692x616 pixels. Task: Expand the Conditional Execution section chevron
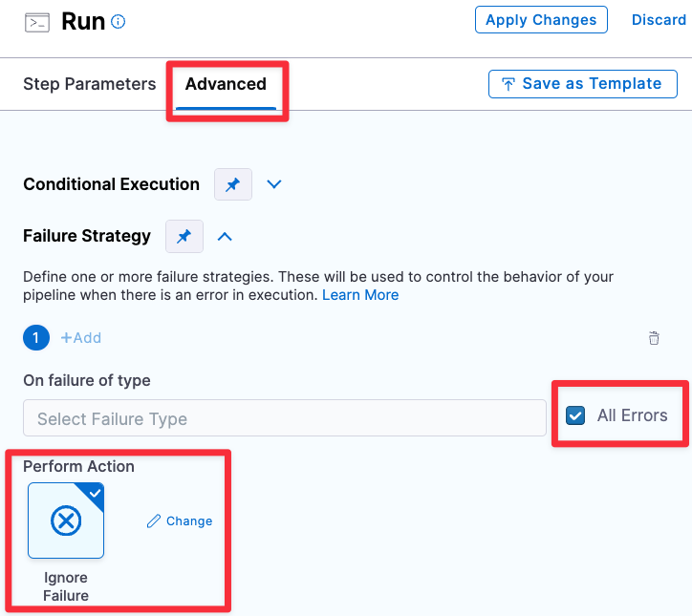tap(274, 184)
